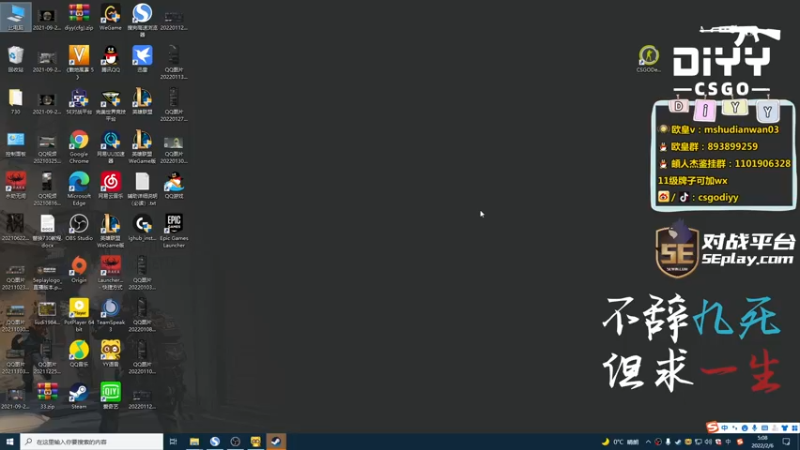Open the Recycle Bin icon

click(x=15, y=59)
